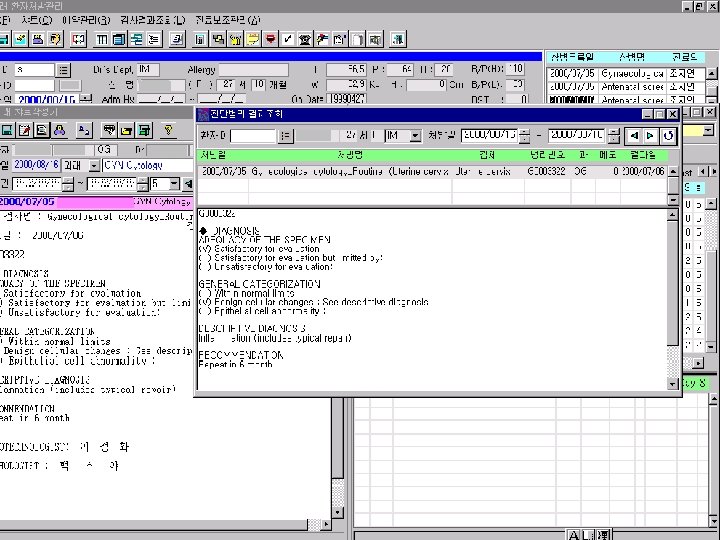This screenshot has width=720, height=540.
Task: Click the start date spinner in chart writer
Action: pos(68,184)
